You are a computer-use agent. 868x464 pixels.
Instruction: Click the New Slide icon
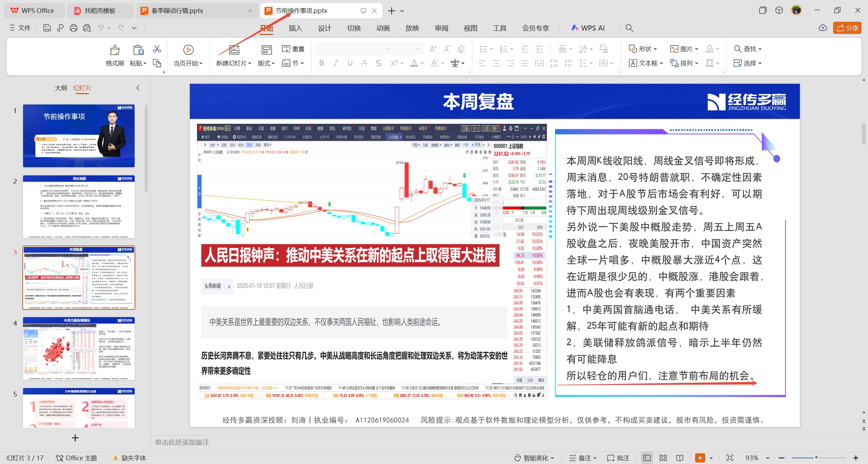234,50
